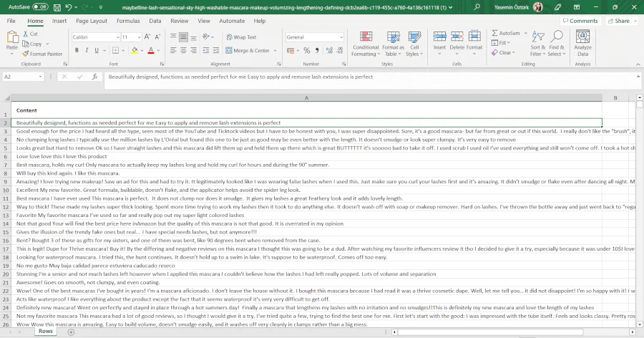Image resolution: width=644 pixels, height=338 pixels.
Task: Add a new sheet with plus icon
Action: 71,332
